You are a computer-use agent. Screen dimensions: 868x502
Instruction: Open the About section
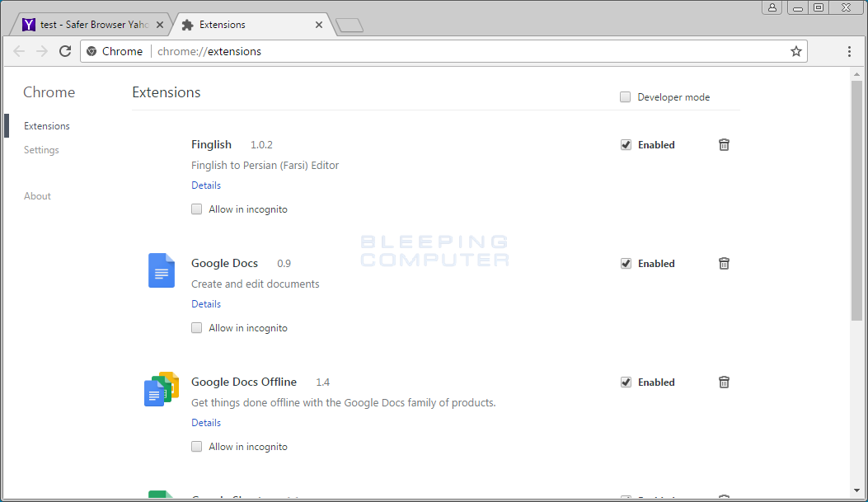pos(37,195)
